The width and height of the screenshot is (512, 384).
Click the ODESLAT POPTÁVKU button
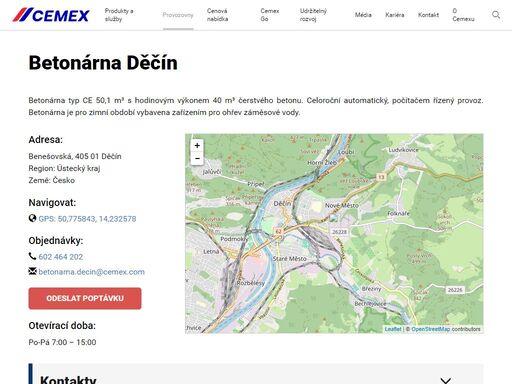coord(85,298)
